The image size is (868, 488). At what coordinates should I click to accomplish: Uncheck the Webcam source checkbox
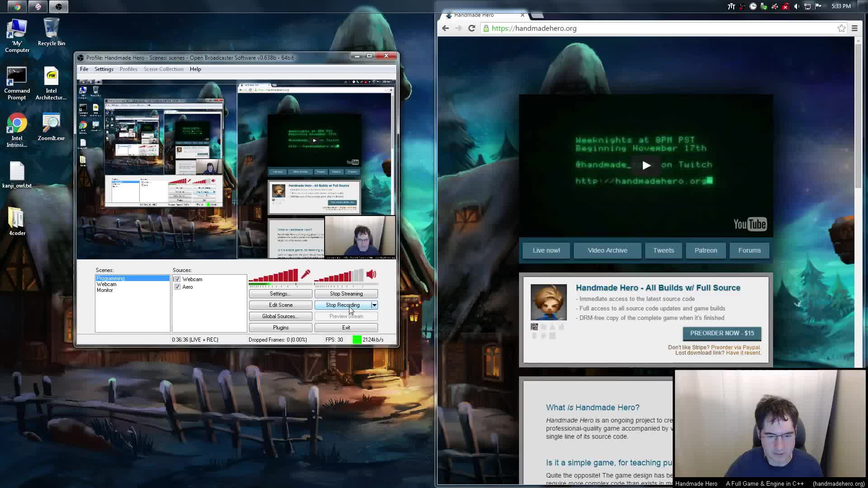(x=177, y=279)
